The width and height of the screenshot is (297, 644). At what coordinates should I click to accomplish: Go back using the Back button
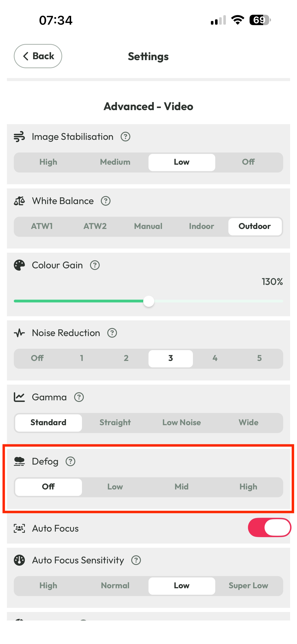coord(38,56)
